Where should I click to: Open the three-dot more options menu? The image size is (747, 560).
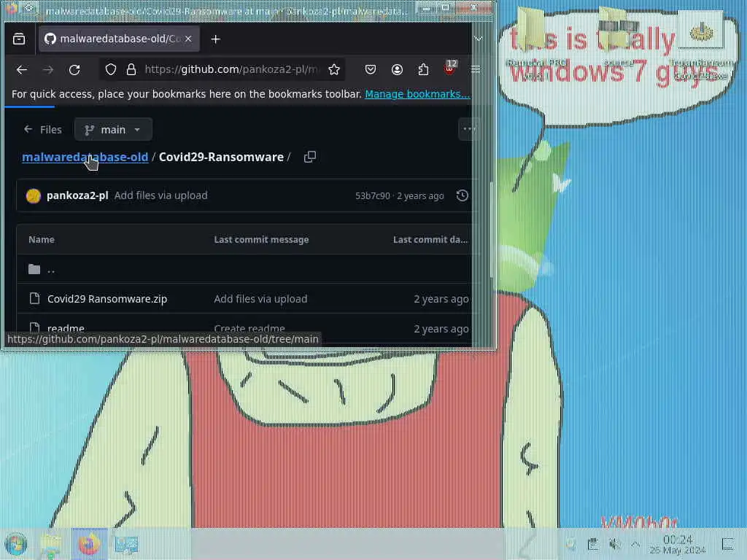(x=468, y=129)
